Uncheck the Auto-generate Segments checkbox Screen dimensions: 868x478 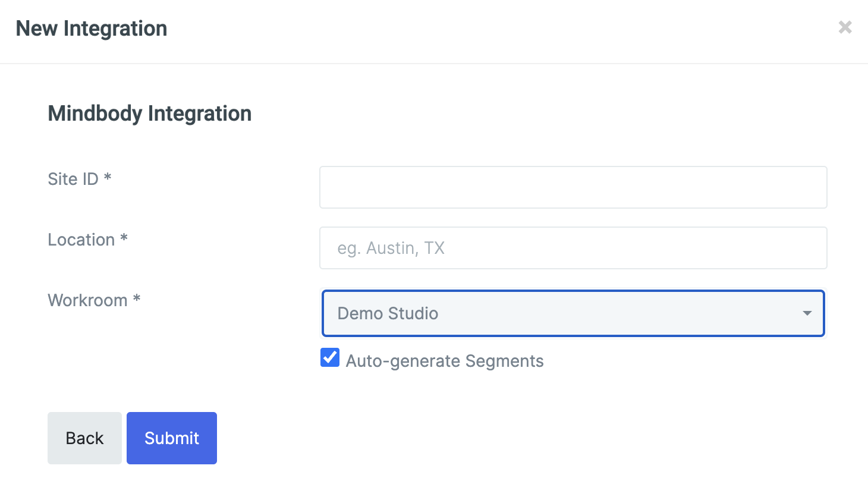pos(330,358)
